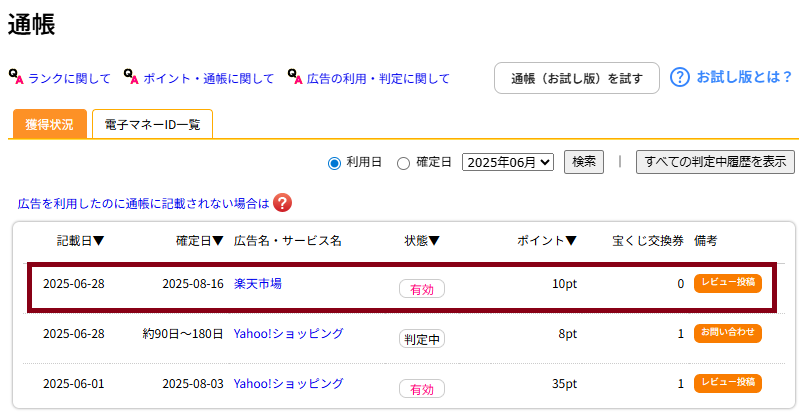Click the red question mark help icon
The image size is (799, 413).
tap(282, 203)
